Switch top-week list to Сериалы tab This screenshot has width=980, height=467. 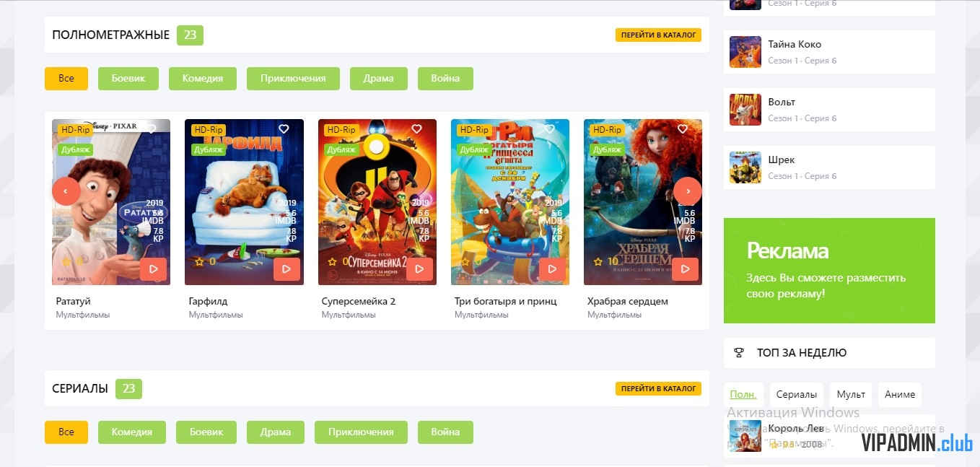pyautogui.click(x=797, y=395)
